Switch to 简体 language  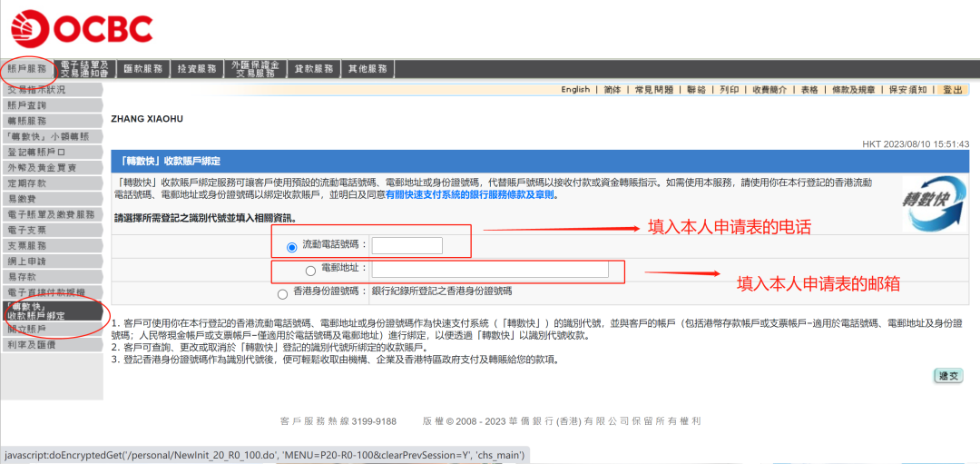pos(612,89)
